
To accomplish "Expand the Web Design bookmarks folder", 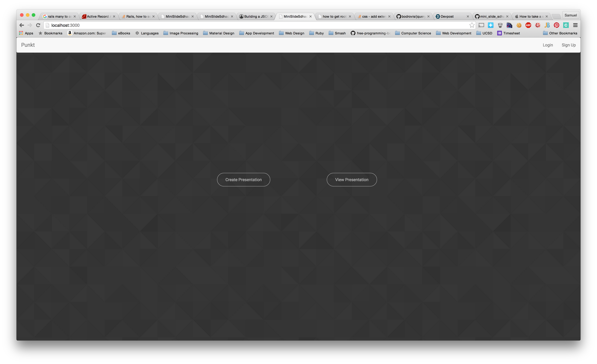I will [291, 33].
